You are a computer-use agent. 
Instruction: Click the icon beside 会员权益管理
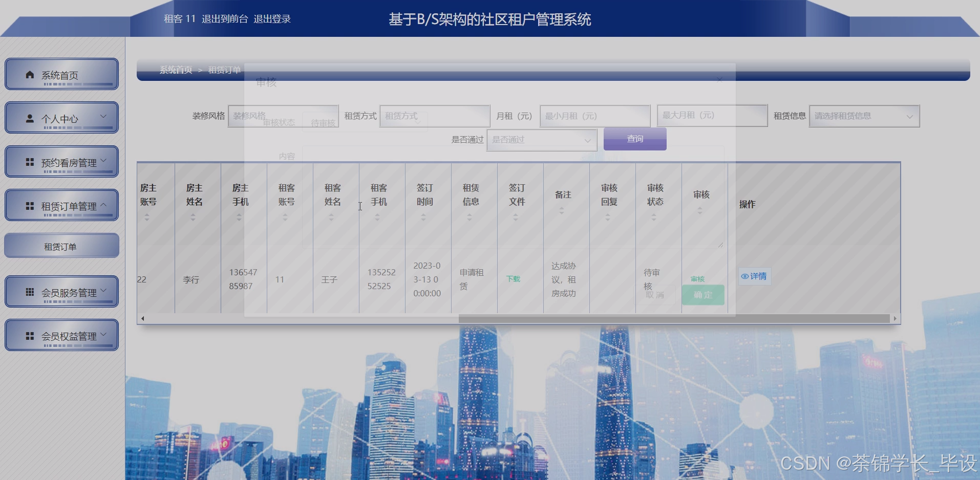pyautogui.click(x=29, y=335)
